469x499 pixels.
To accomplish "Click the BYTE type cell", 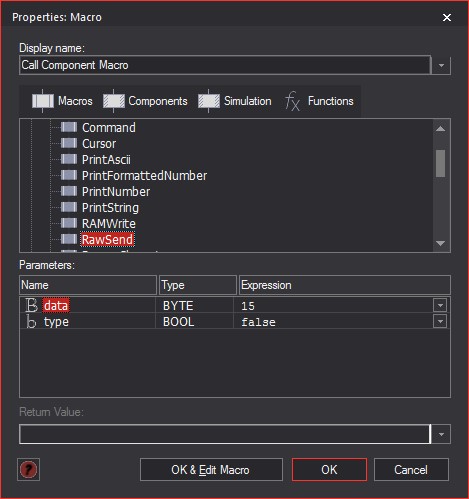I will [x=194, y=306].
